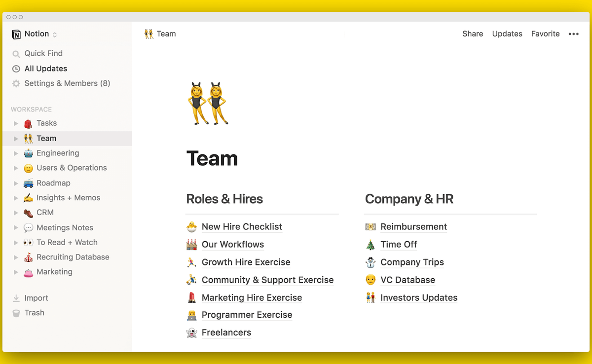The height and width of the screenshot is (364, 592).
Task: Expand the CRM page triangle
Action: coord(16,213)
